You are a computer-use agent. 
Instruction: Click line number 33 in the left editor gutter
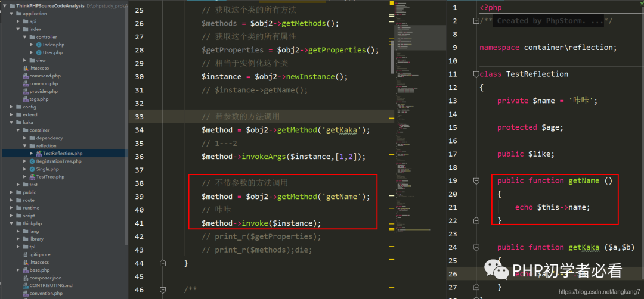(x=139, y=117)
